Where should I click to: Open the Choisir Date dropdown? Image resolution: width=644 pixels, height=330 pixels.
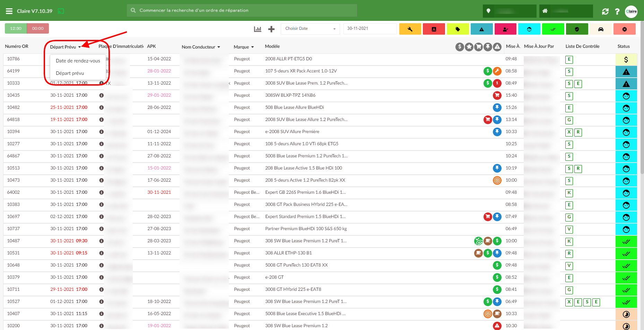[310, 29]
